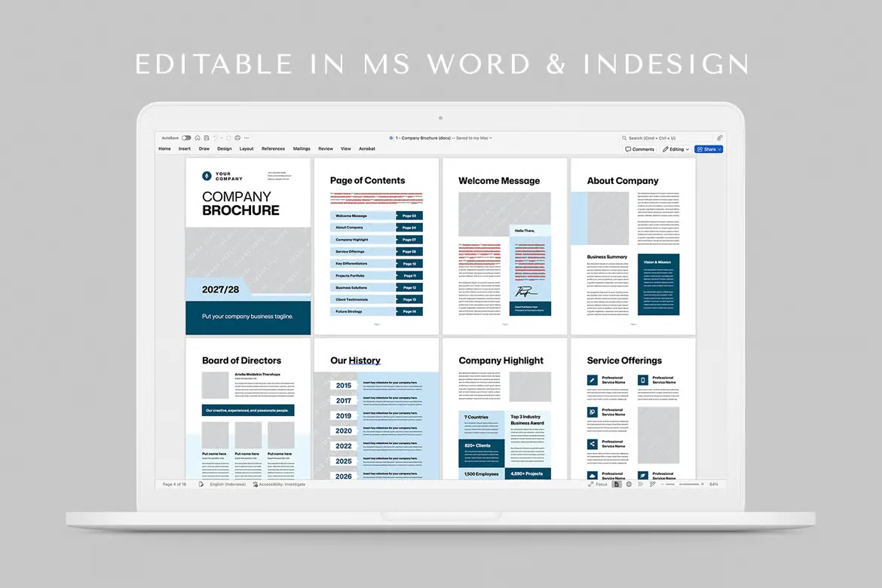Viewport: 882px width, 588px height.
Task: Adjust the zoom slider in status bar
Action: coord(682,484)
